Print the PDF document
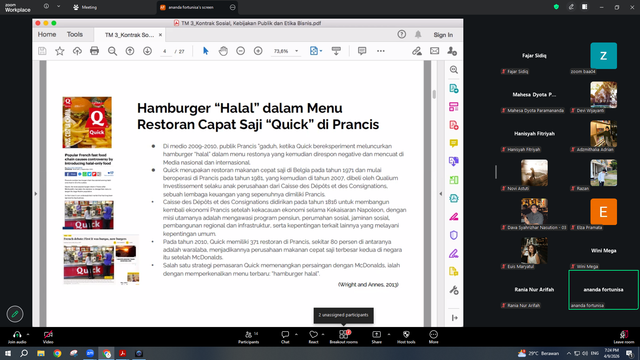This screenshot has width=640, height=360. 94,51
